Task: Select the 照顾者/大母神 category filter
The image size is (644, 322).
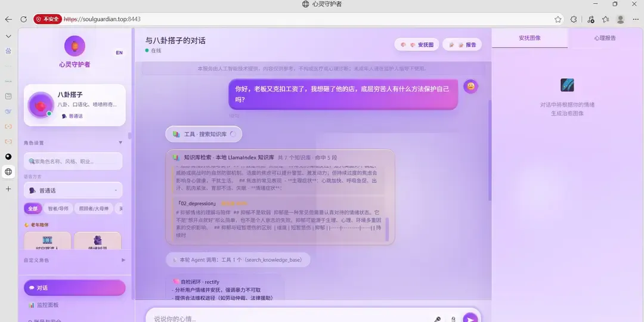Action: (x=94, y=208)
